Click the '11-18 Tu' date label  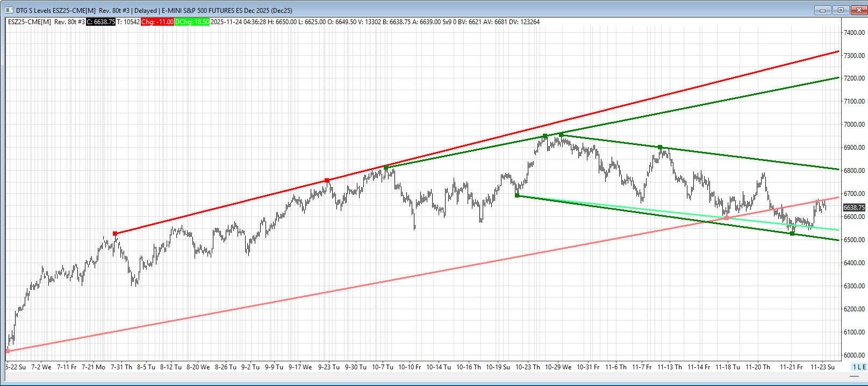(x=728, y=367)
